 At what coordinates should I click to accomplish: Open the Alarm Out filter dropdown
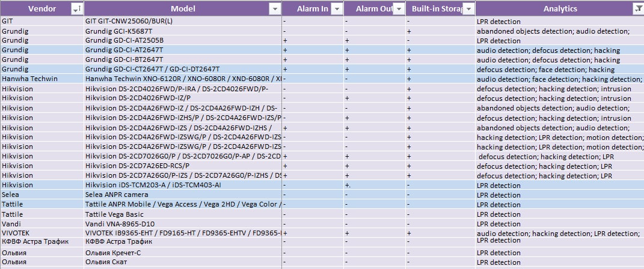click(x=399, y=9)
